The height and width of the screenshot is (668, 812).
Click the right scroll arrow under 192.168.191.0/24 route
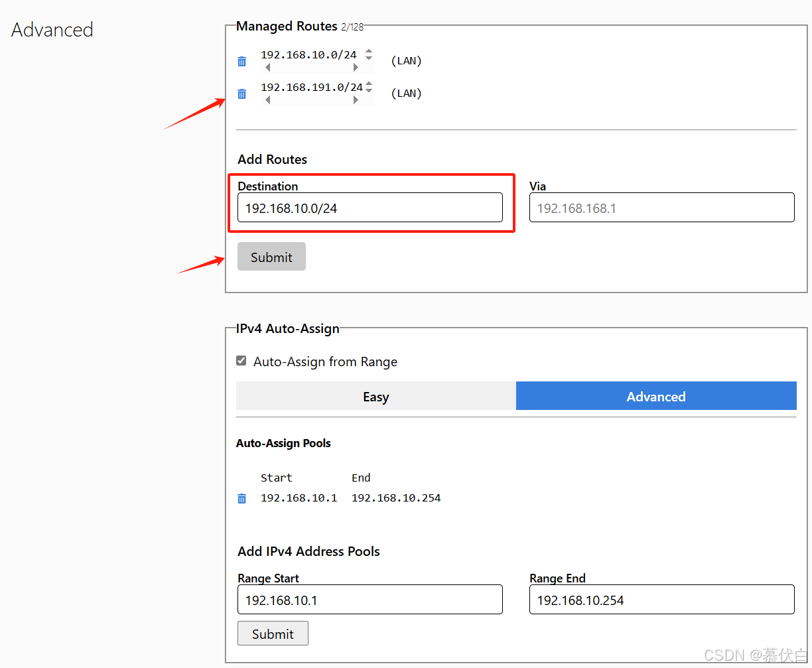(x=356, y=100)
